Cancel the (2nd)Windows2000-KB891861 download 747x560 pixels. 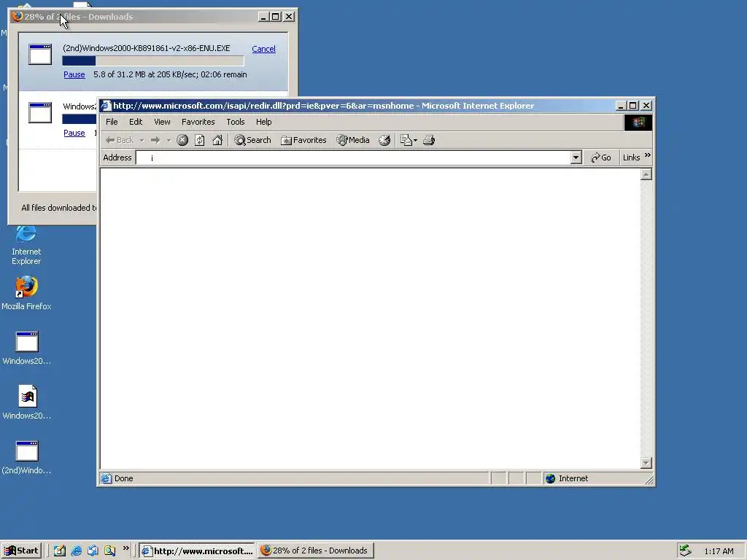(x=263, y=49)
